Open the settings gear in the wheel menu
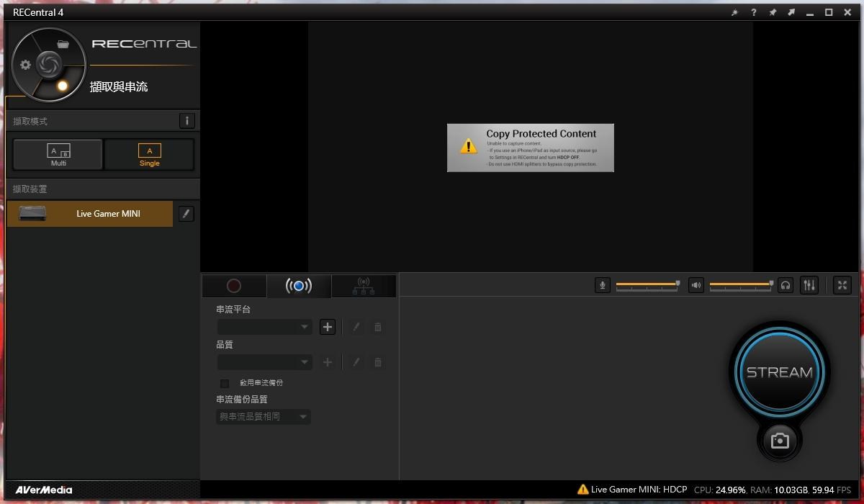 click(26, 65)
